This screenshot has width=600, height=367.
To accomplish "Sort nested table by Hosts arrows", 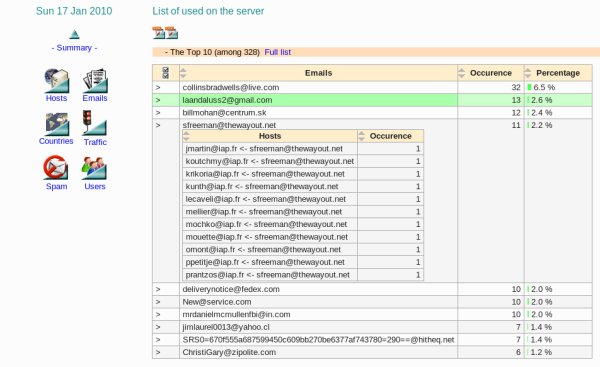I will [x=186, y=136].
